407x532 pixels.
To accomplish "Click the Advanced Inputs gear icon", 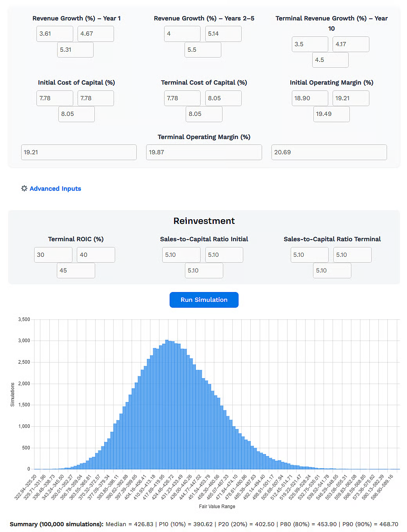I will coord(24,188).
